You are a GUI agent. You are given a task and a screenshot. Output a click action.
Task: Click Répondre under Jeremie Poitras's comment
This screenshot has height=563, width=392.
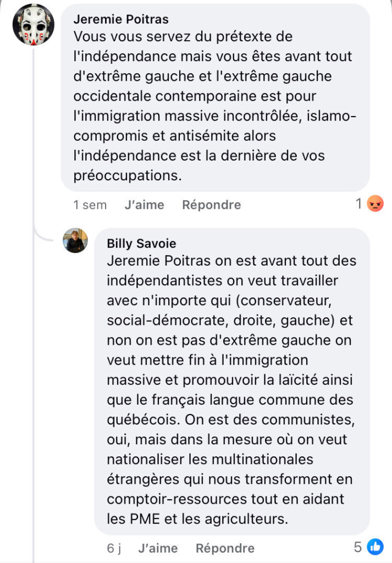pos(211,205)
